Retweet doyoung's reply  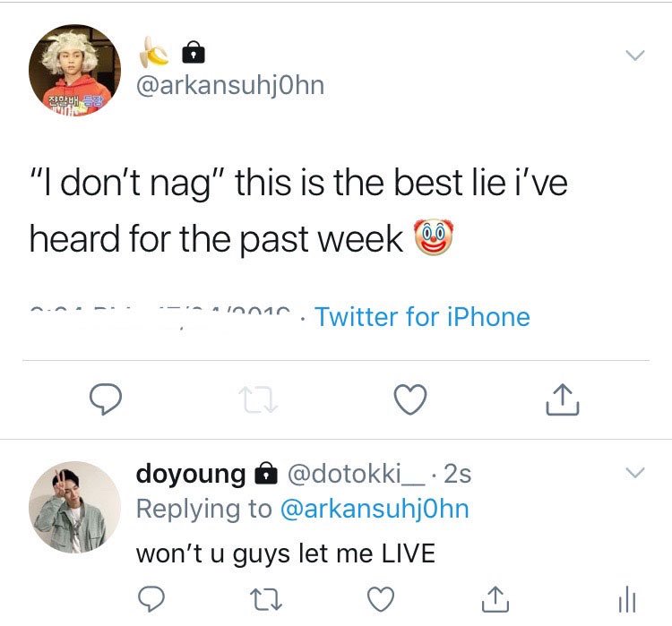point(266,599)
